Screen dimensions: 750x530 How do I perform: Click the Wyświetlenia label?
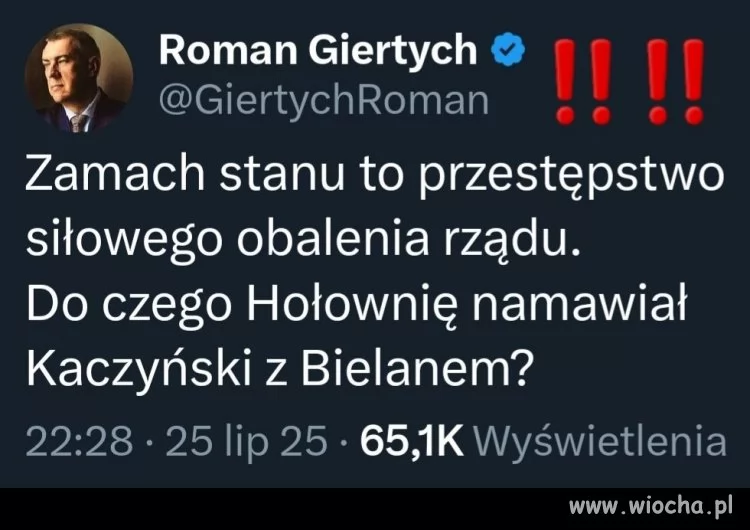600,441
